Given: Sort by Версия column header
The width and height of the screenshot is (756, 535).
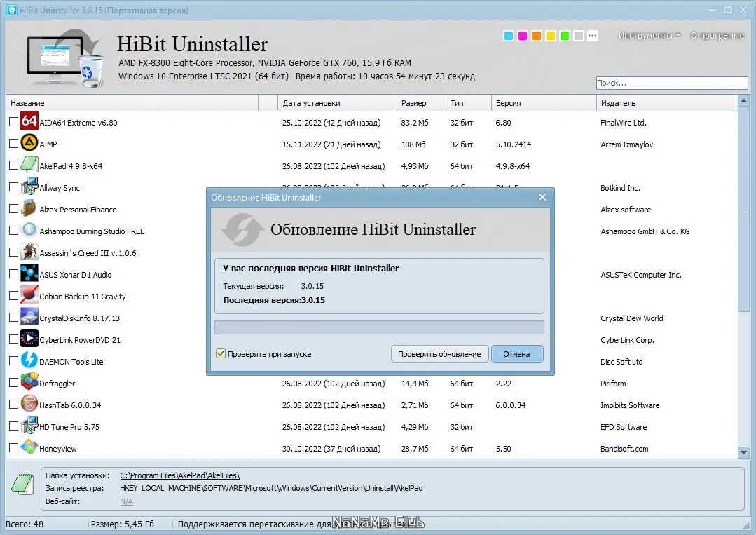Looking at the screenshot, I should coord(544,103).
